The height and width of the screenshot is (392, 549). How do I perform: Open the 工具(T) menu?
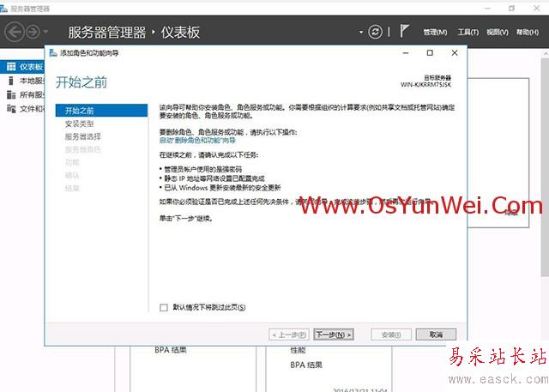coord(468,33)
